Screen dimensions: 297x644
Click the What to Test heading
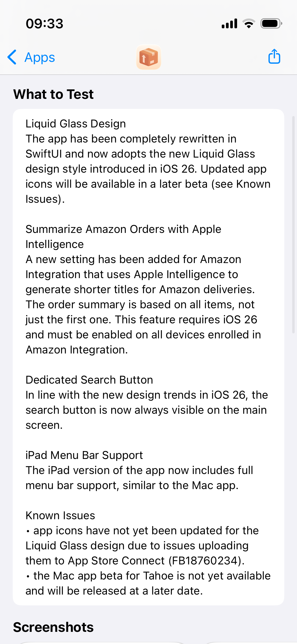point(54,94)
